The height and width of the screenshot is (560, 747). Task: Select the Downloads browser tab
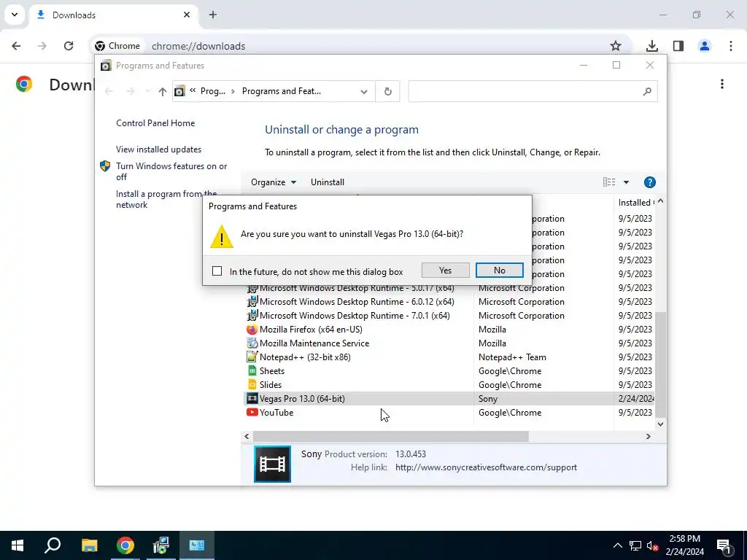tap(115, 15)
